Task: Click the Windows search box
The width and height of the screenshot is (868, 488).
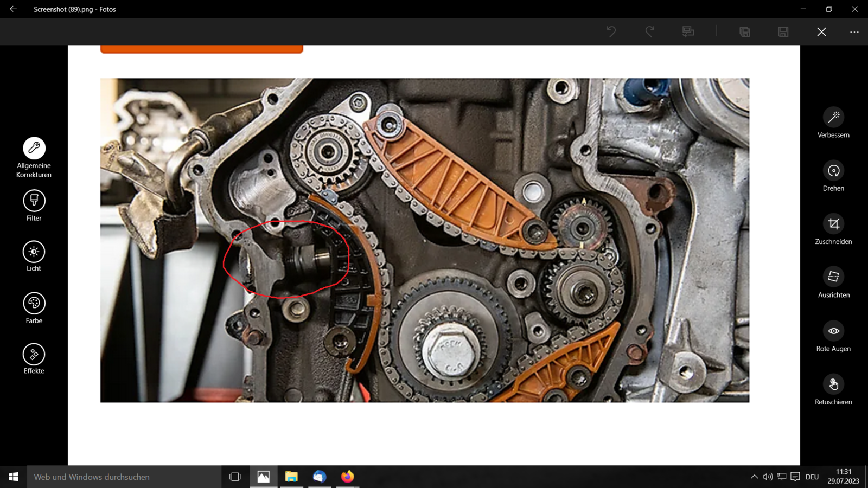Action: tap(124, 477)
